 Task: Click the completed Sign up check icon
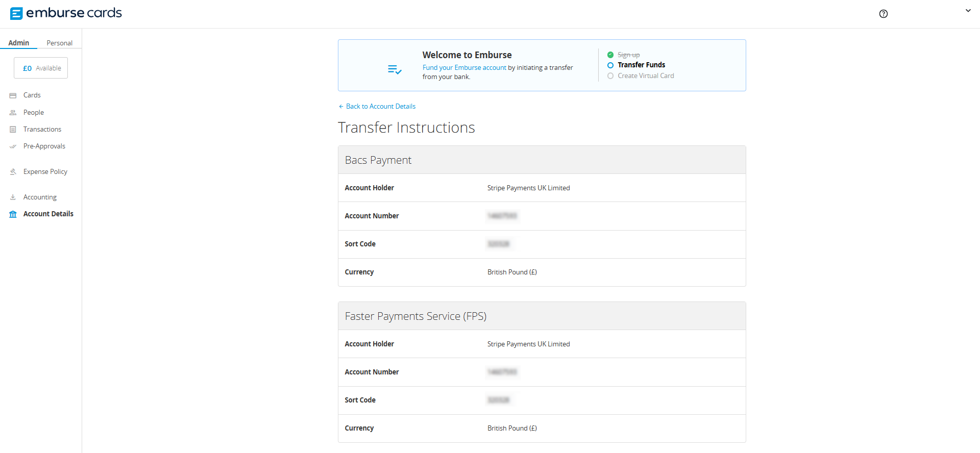(610, 55)
